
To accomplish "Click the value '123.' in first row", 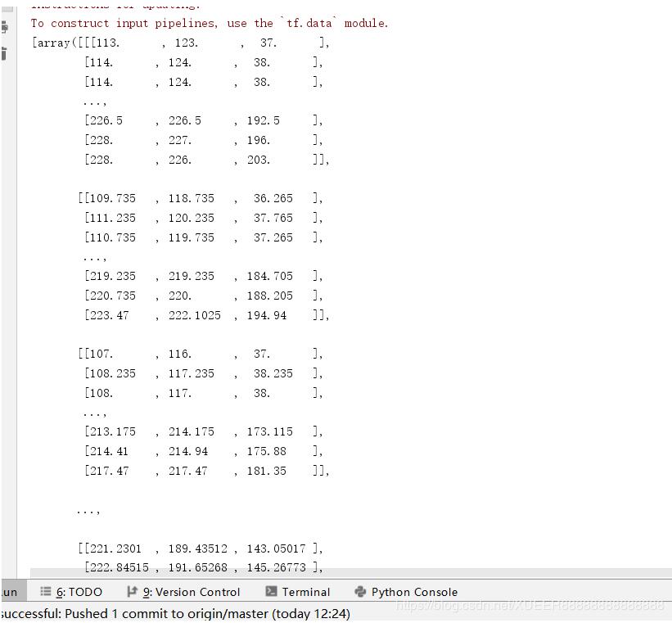I will pos(187,43).
